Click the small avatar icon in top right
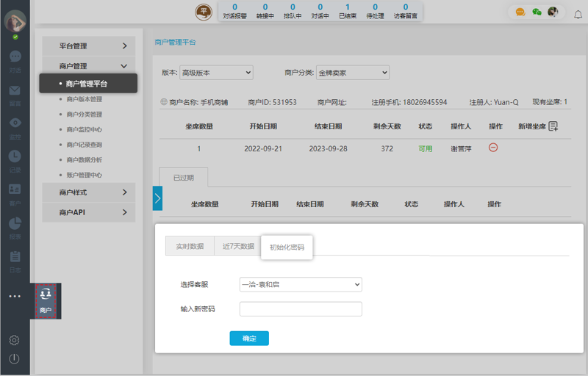 [x=553, y=12]
